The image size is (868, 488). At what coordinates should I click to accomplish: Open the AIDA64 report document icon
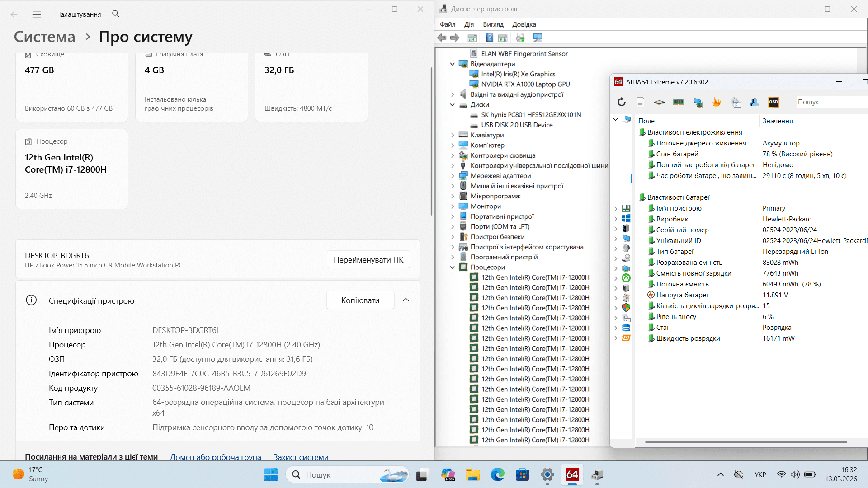pyautogui.click(x=640, y=102)
